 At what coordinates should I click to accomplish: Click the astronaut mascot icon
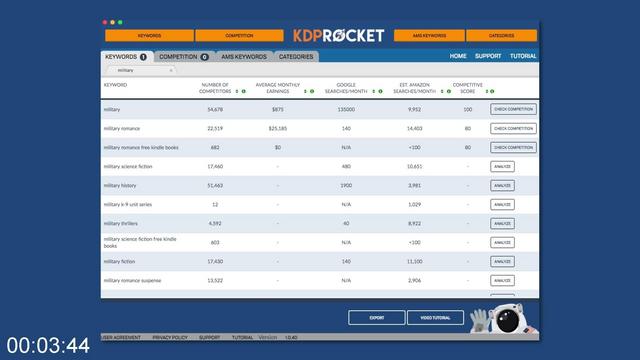click(504, 319)
